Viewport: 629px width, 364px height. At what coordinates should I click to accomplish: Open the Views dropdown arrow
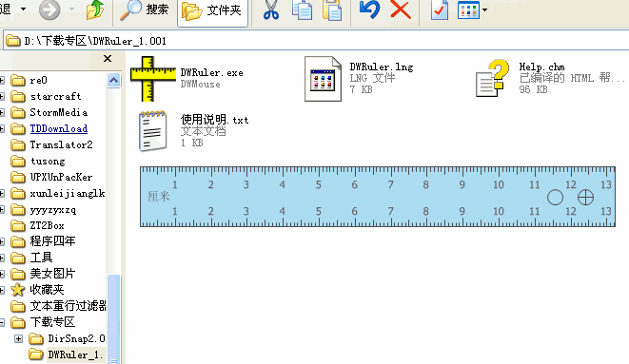point(484,10)
